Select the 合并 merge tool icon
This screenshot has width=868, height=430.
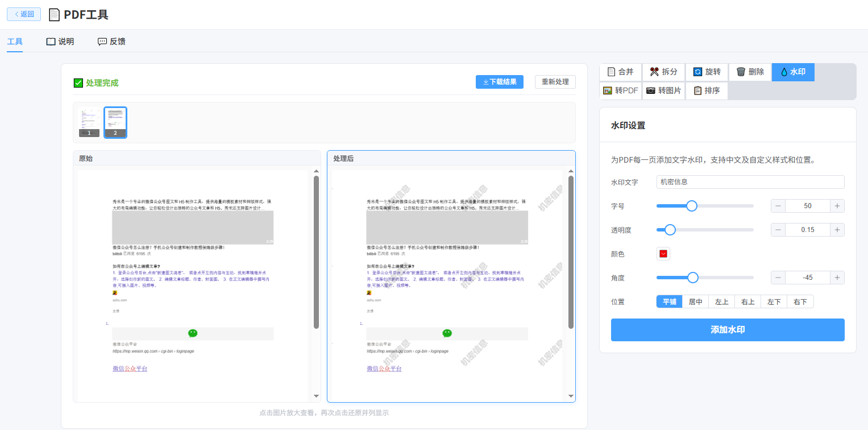pyautogui.click(x=620, y=72)
